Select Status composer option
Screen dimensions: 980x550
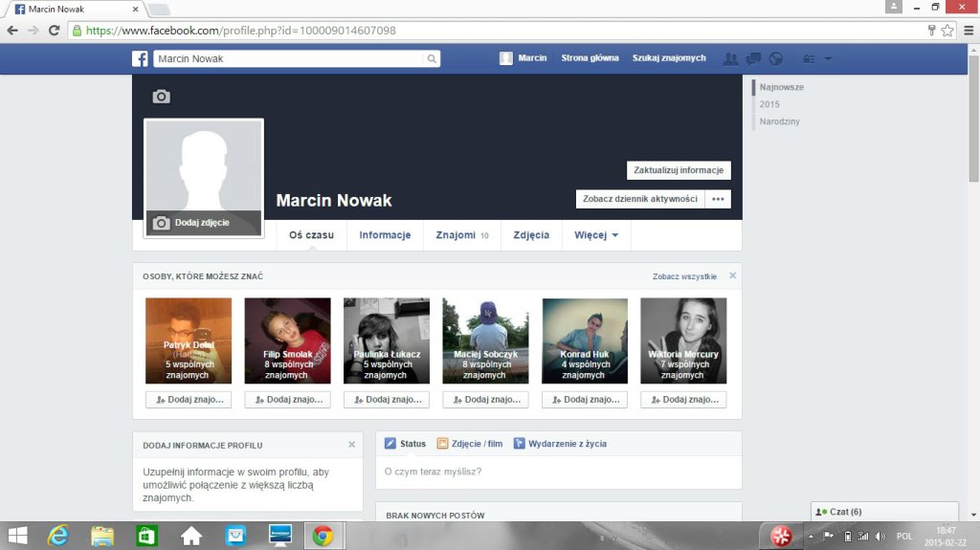405,444
